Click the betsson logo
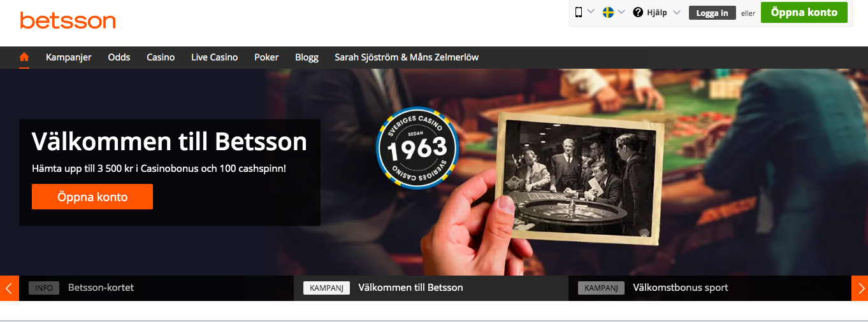 68,20
